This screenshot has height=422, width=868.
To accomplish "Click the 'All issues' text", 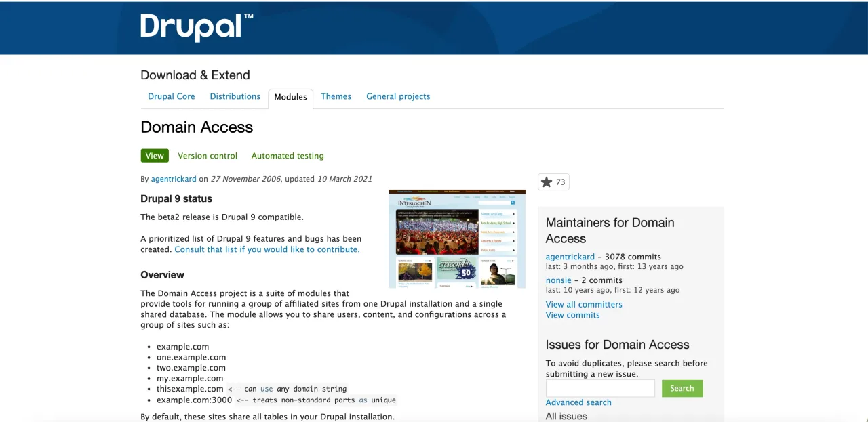I will [566, 416].
